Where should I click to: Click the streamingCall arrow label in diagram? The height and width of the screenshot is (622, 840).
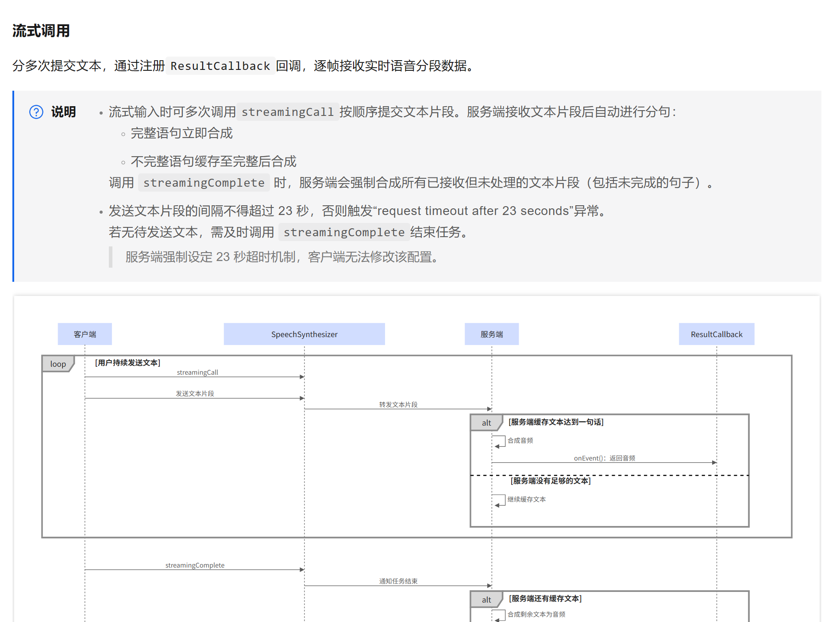[198, 372]
